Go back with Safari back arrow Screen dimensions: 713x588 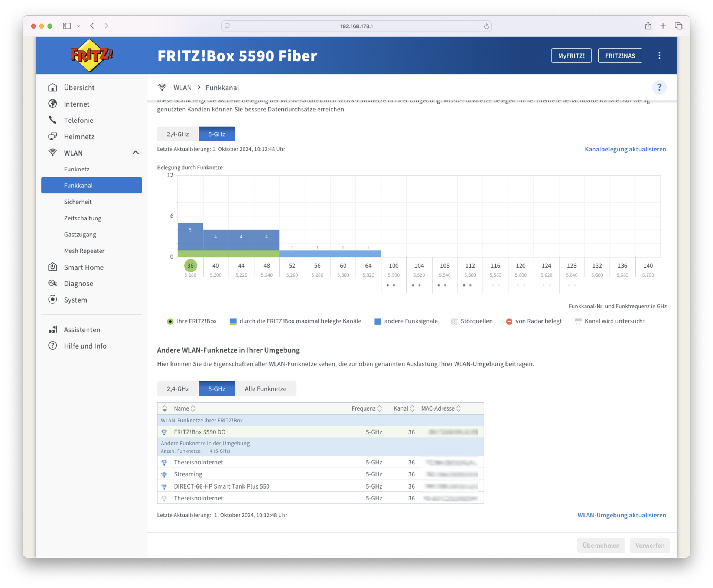[92, 26]
